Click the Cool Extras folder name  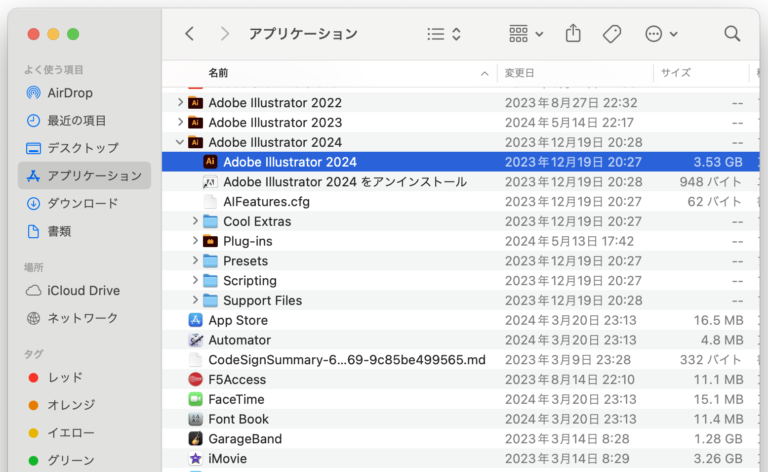tap(257, 221)
